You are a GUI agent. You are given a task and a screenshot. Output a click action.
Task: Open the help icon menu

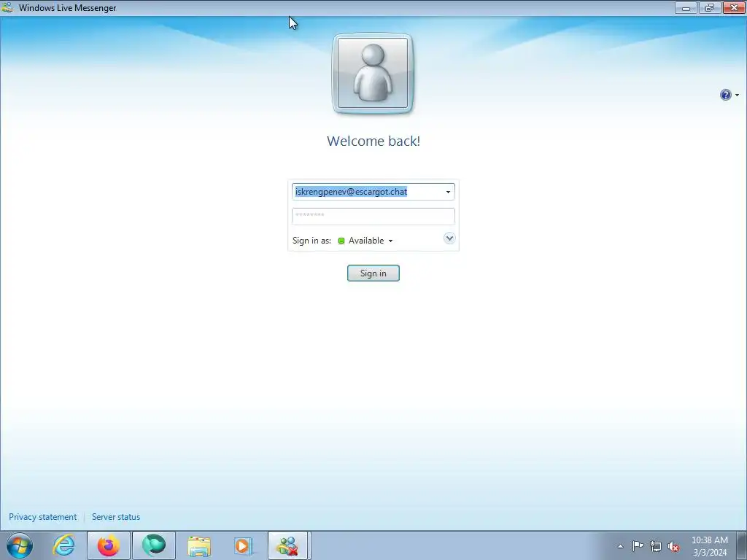coord(725,95)
